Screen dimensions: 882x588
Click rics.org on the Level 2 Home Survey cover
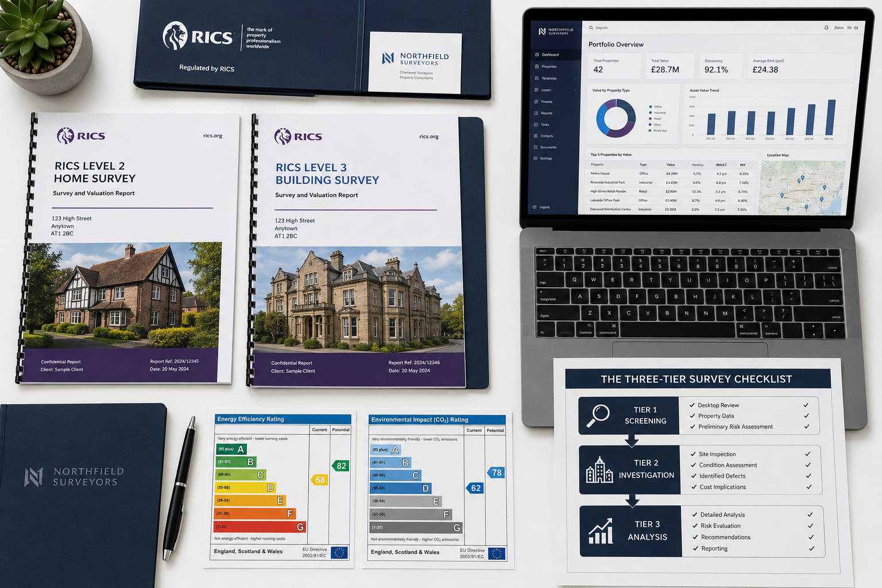[x=212, y=136]
